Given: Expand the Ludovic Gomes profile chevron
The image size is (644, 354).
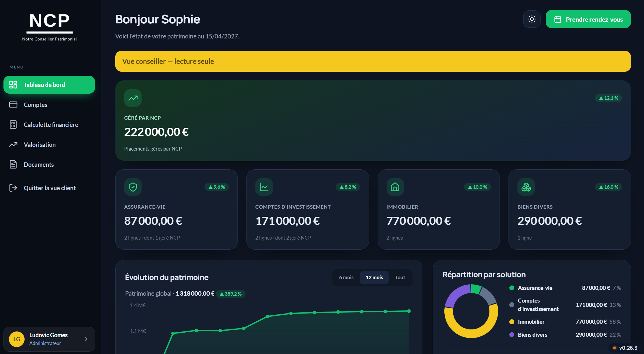Looking at the screenshot, I should (x=86, y=339).
